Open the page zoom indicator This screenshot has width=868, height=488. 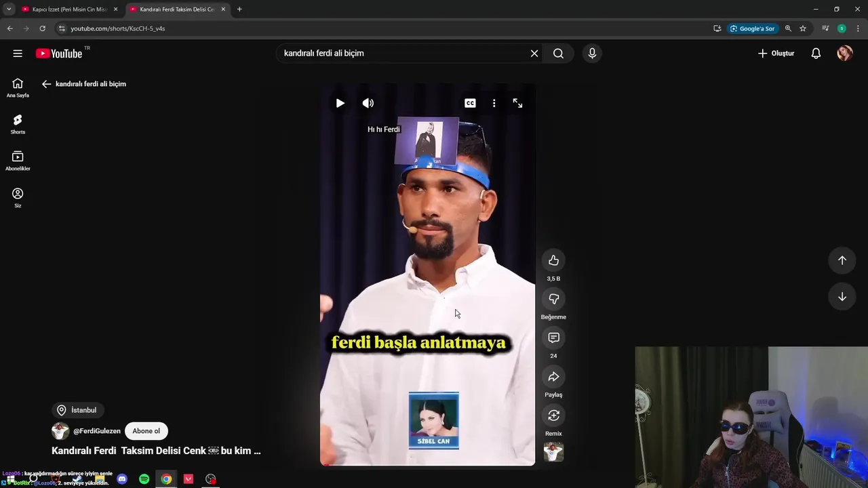coord(788,28)
